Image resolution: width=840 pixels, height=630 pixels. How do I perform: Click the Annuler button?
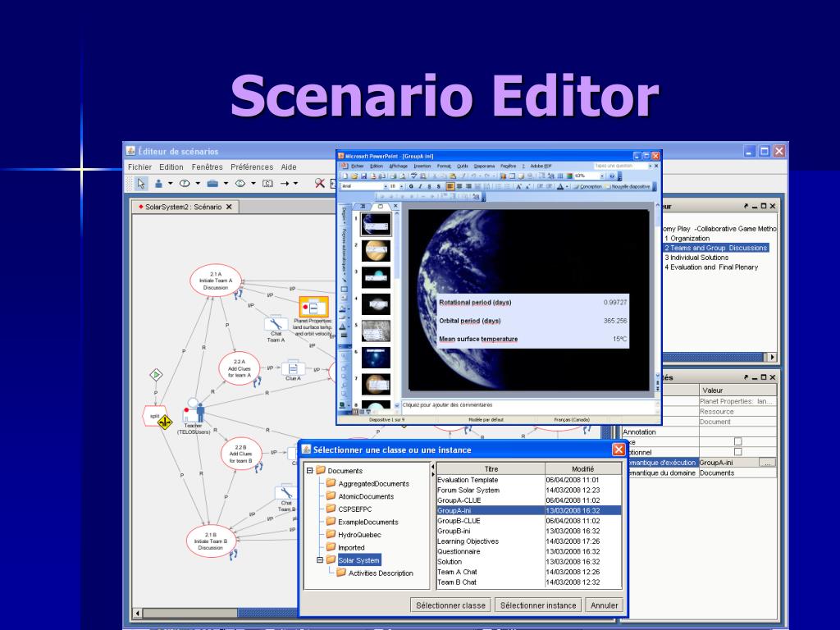tap(604, 605)
